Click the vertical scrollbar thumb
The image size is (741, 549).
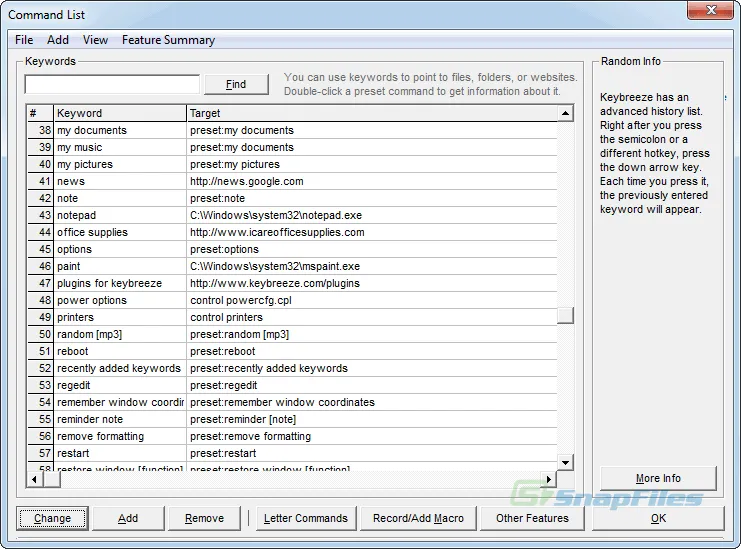coord(565,315)
